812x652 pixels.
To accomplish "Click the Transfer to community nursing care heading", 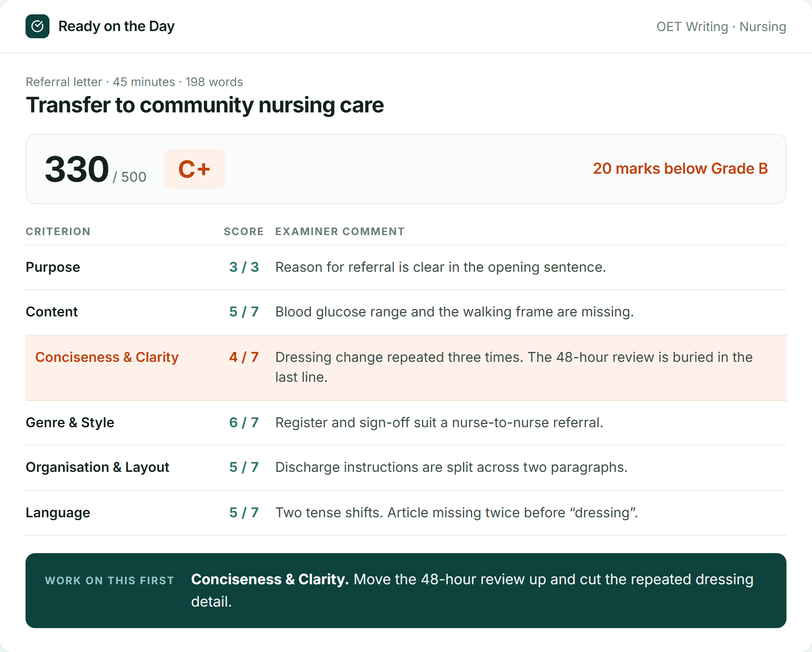I will [x=205, y=105].
